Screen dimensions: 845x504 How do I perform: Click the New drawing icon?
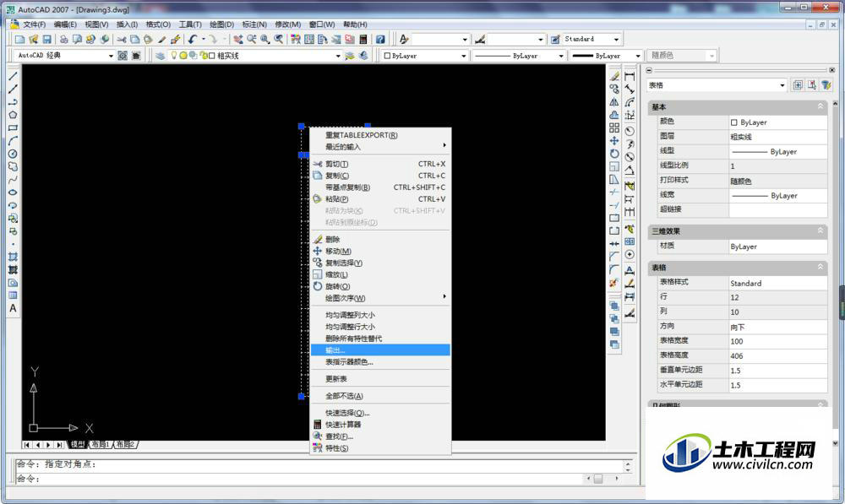point(20,40)
